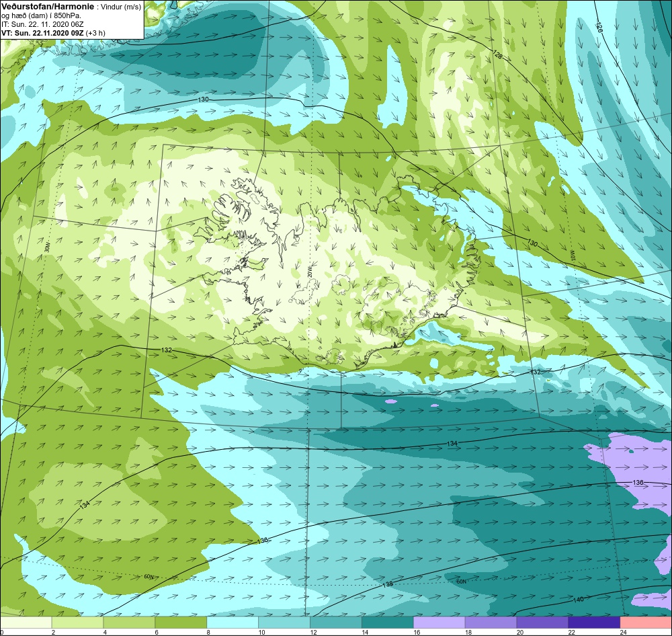Click the 20W longitude label over Iceland
672x636 pixels.
coord(309,271)
